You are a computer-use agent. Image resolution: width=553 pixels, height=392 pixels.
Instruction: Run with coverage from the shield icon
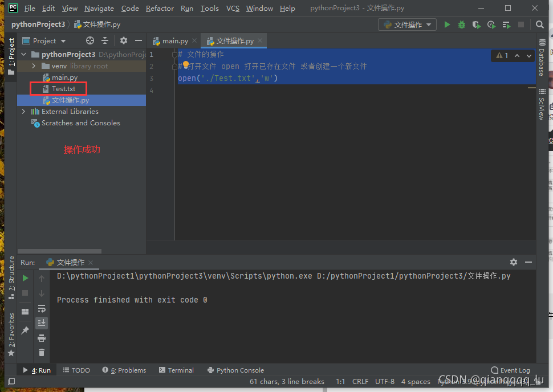pyautogui.click(x=477, y=24)
